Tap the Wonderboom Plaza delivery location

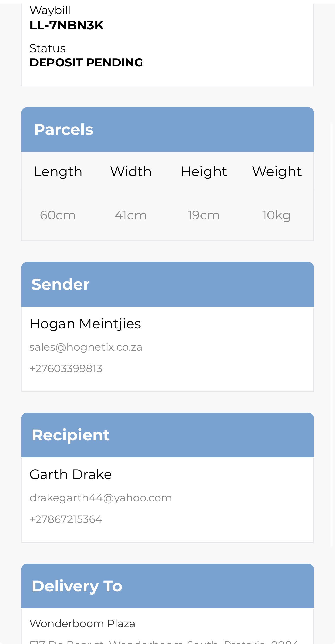[82, 623]
